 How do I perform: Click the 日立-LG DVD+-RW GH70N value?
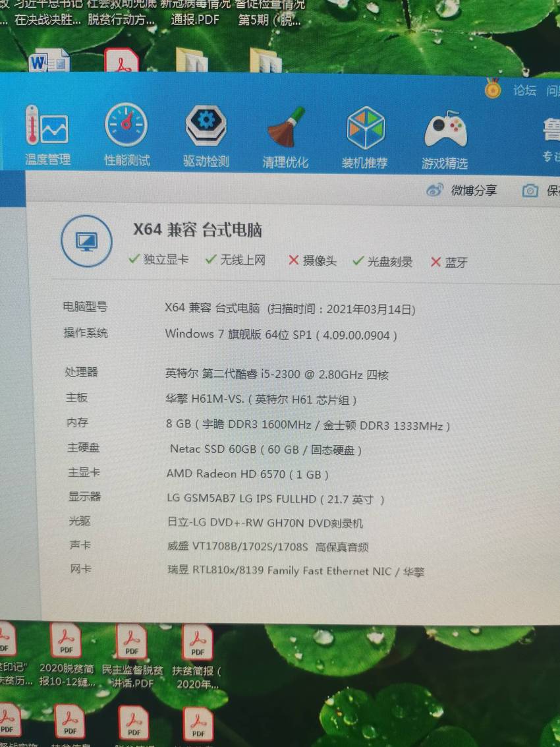pos(266,523)
